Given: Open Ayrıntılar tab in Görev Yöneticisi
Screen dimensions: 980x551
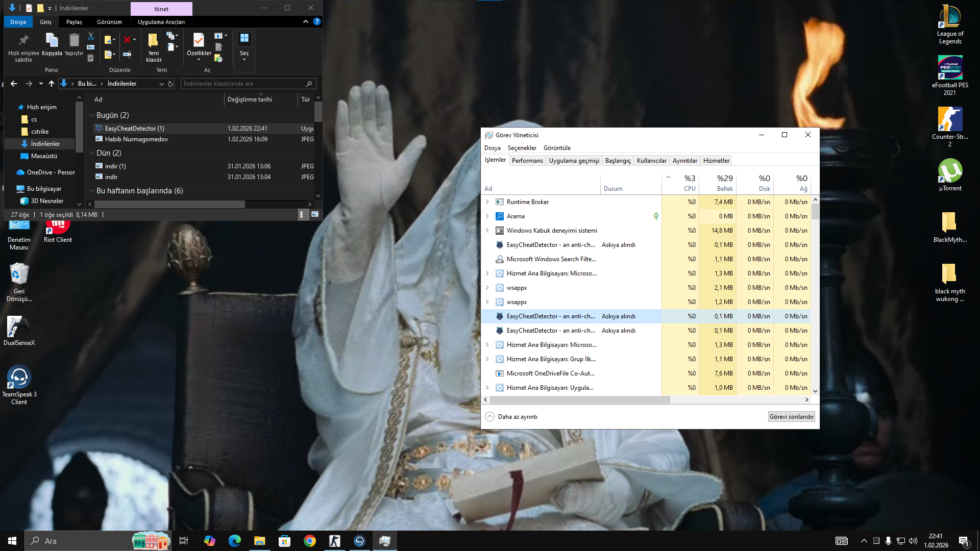Looking at the screenshot, I should [x=684, y=161].
